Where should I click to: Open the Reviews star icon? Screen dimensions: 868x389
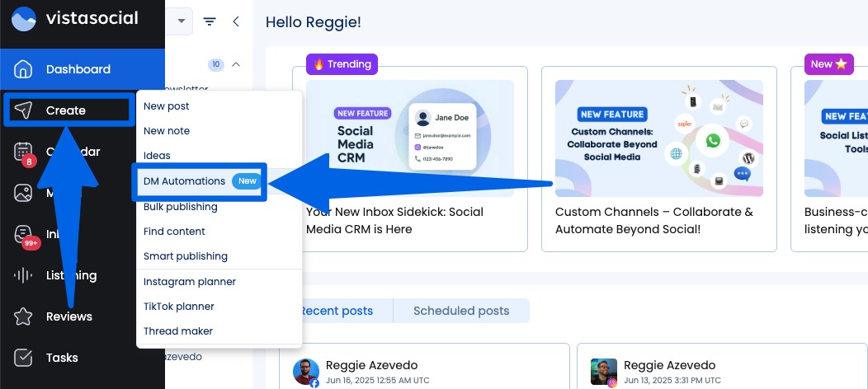tap(24, 316)
